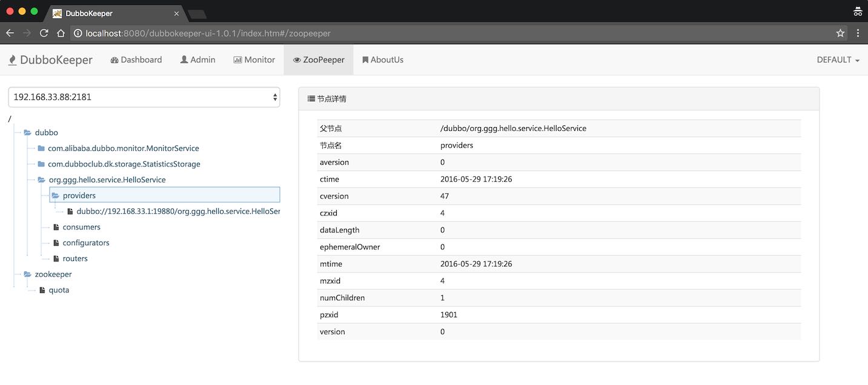Click the pzxid value 1901

pyautogui.click(x=449, y=315)
